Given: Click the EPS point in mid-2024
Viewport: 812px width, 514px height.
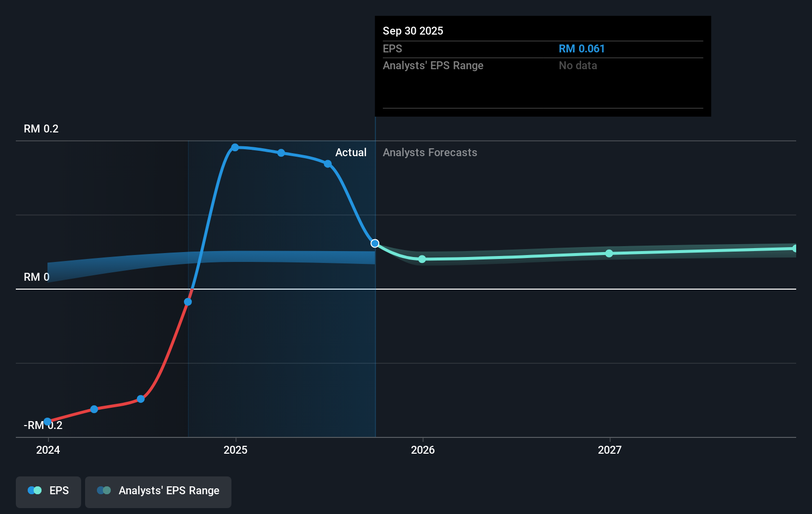Looking at the screenshot, I should [140, 399].
